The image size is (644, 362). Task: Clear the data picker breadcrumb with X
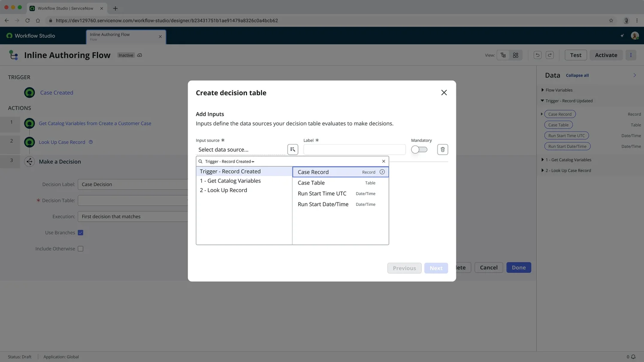coord(383,161)
